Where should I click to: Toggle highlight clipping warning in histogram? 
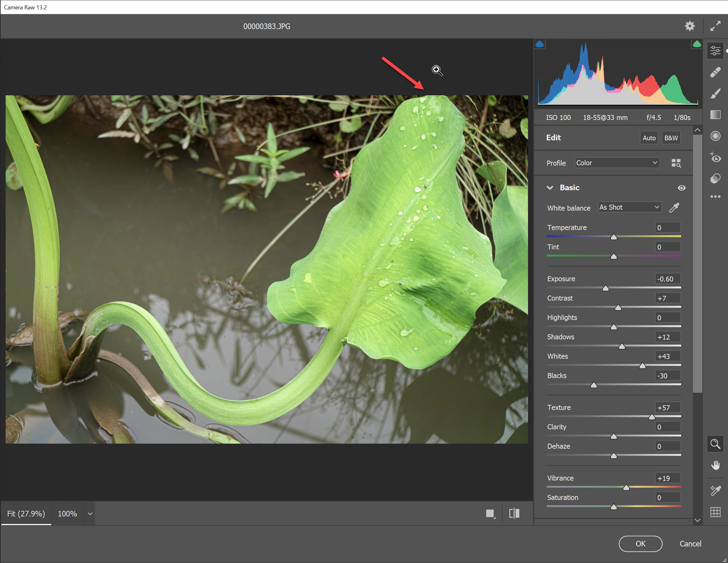click(697, 44)
